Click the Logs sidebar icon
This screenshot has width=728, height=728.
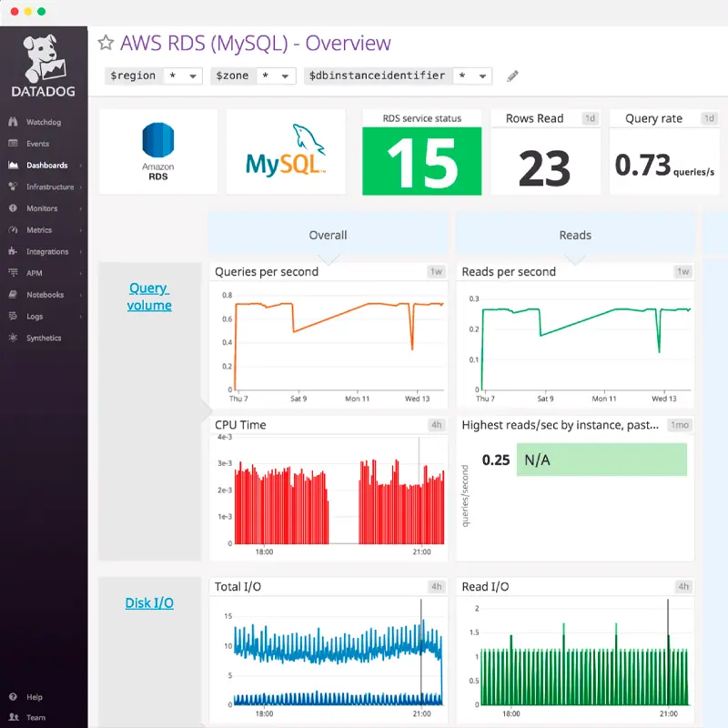(x=13, y=316)
